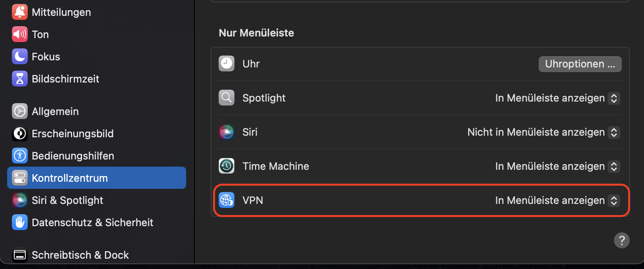Click the Mitteilungen bell icon

[20, 12]
